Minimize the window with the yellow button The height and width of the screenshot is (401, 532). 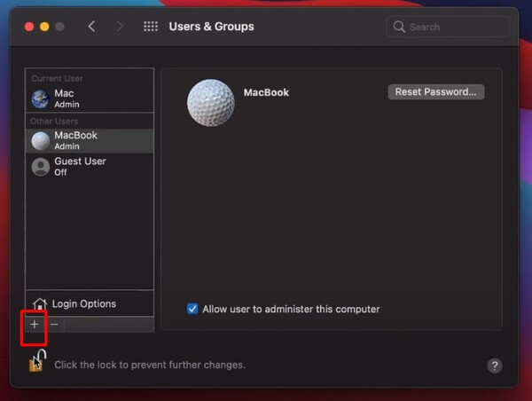pyautogui.click(x=44, y=27)
